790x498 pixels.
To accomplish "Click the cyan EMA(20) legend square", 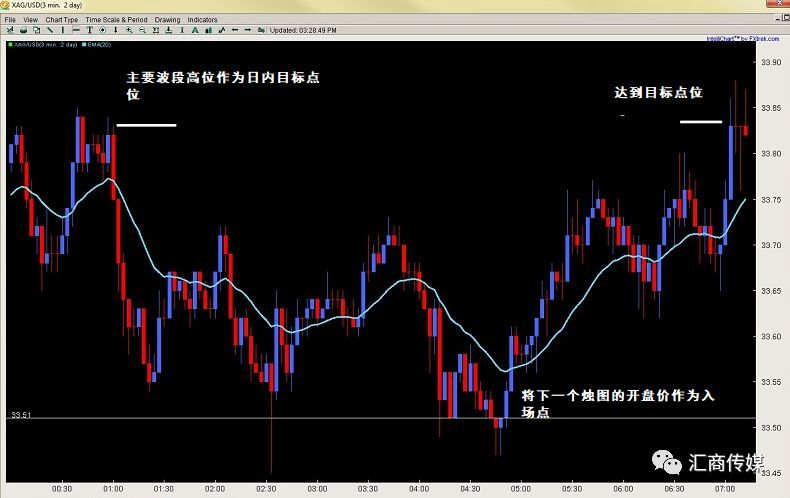I will (84, 45).
